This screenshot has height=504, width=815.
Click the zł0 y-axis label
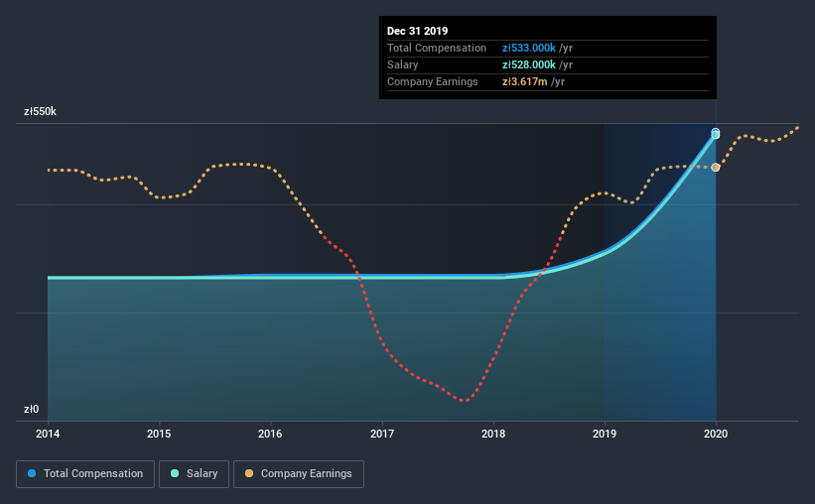pos(31,409)
